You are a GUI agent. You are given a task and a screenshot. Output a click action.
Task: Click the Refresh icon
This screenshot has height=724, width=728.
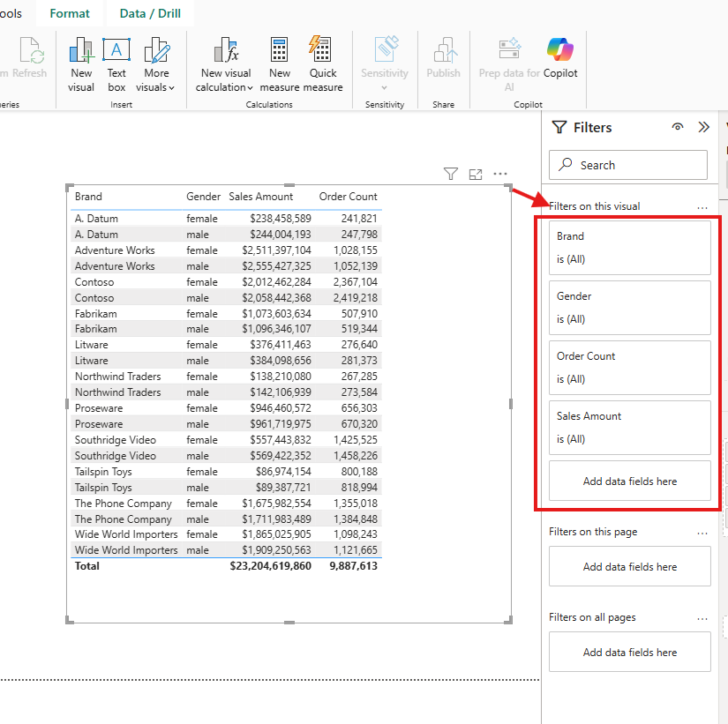(x=32, y=50)
